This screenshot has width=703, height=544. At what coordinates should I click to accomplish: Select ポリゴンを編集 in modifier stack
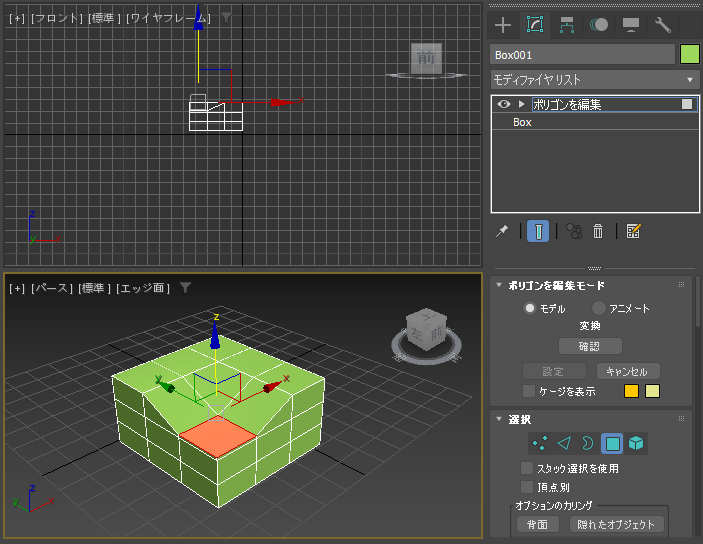[567, 104]
